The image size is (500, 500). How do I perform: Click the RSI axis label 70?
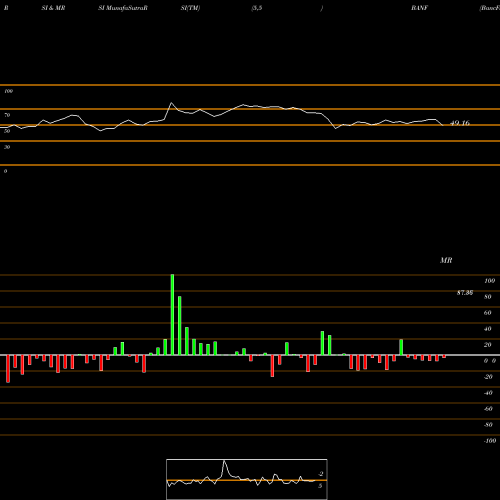pyautogui.click(x=7, y=115)
